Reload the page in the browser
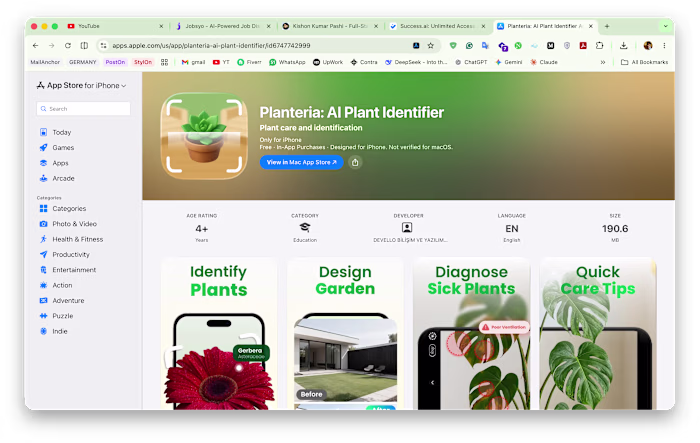 [68, 45]
